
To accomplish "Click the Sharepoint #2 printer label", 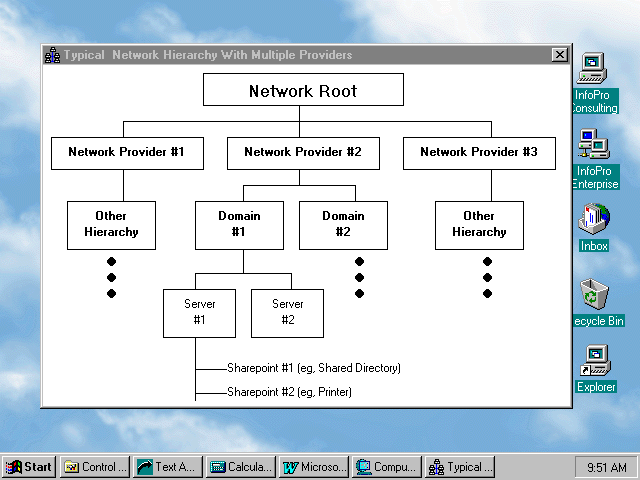I will pyautogui.click(x=289, y=392).
